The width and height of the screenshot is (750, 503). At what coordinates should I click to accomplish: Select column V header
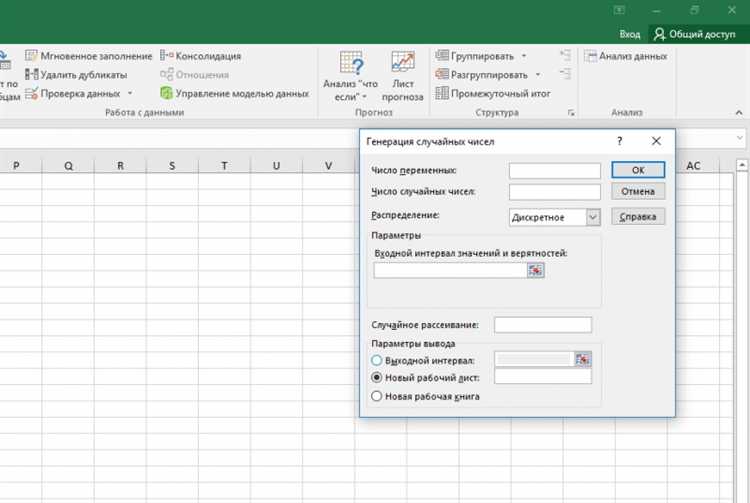click(328, 165)
